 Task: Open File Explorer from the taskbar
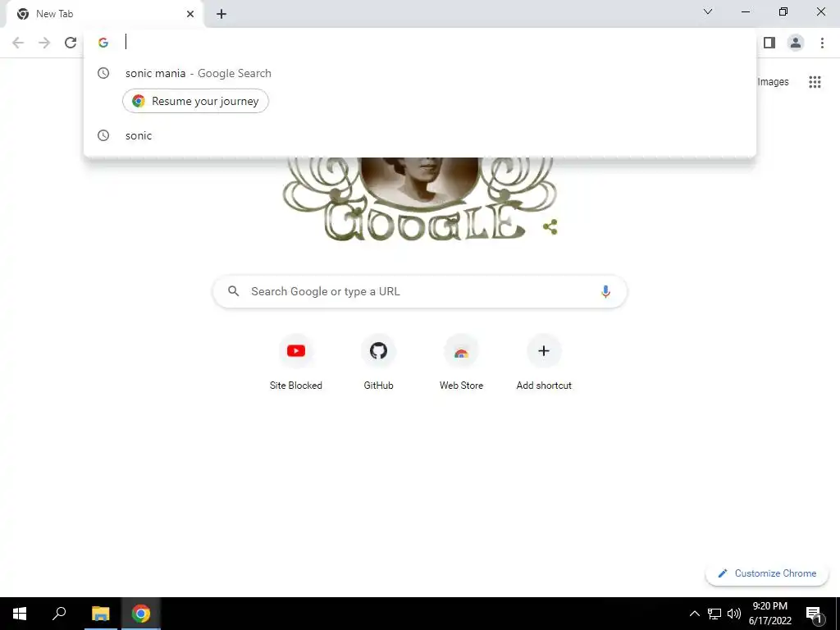(100, 614)
